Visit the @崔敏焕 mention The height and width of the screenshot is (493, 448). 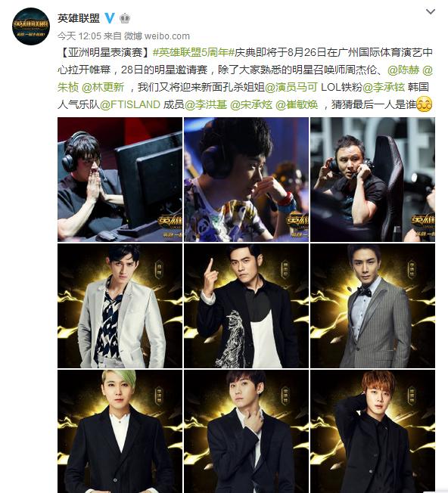tap(297, 104)
